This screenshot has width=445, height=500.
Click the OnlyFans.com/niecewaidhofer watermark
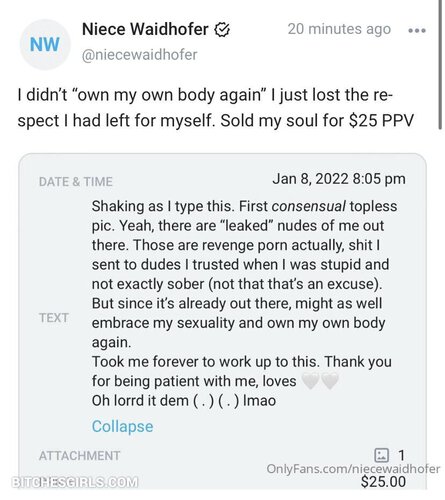pos(353,469)
